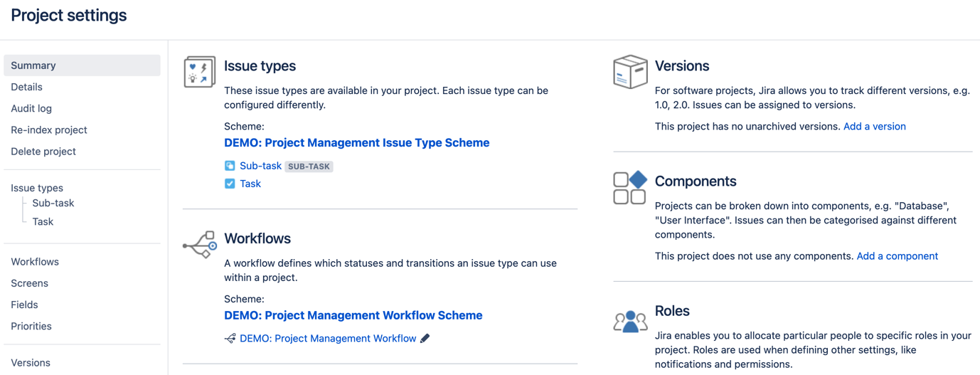Click the Project settings page title

click(69, 16)
